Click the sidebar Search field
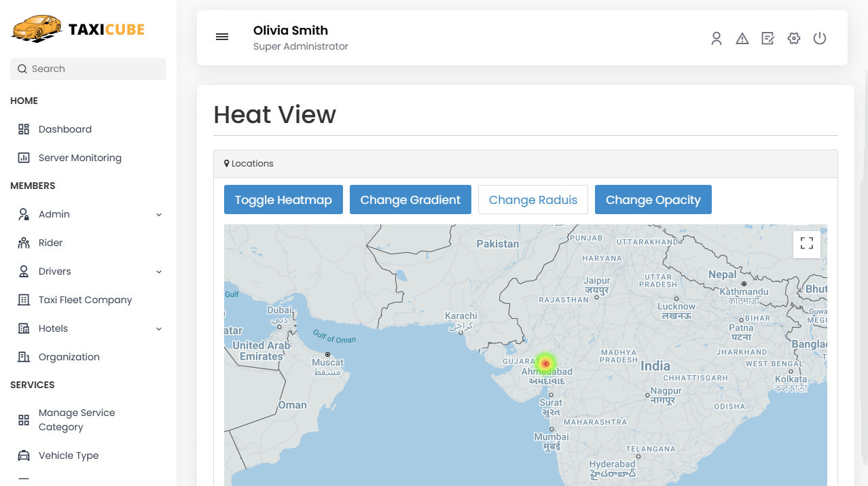868x486 pixels. point(88,69)
